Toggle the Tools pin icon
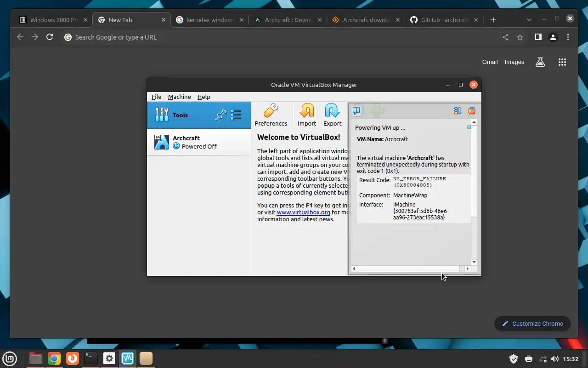Viewport: 588px width, 368px height. (220, 115)
